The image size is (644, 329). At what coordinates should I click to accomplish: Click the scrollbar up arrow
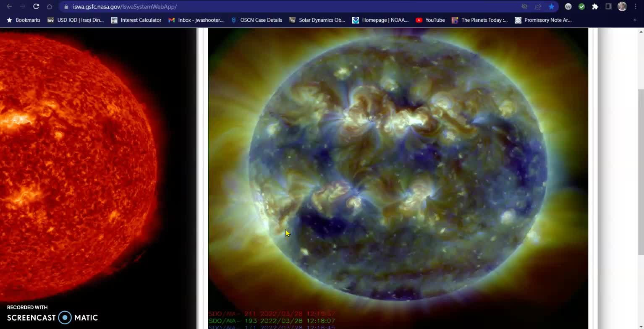pos(641,31)
